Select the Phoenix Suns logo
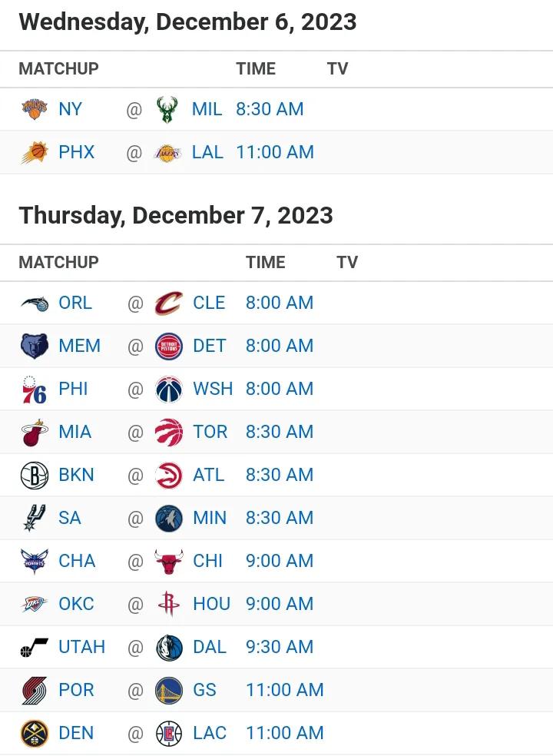 (35, 152)
